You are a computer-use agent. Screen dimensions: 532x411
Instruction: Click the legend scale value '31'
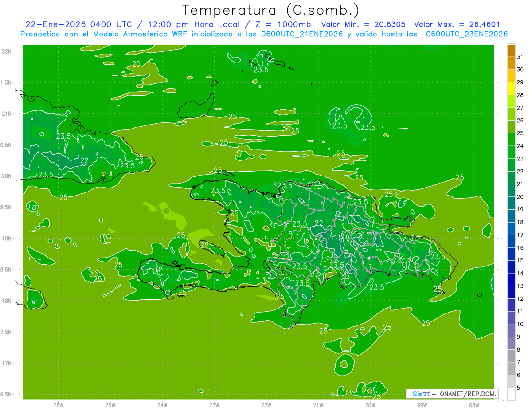[x=520, y=57]
